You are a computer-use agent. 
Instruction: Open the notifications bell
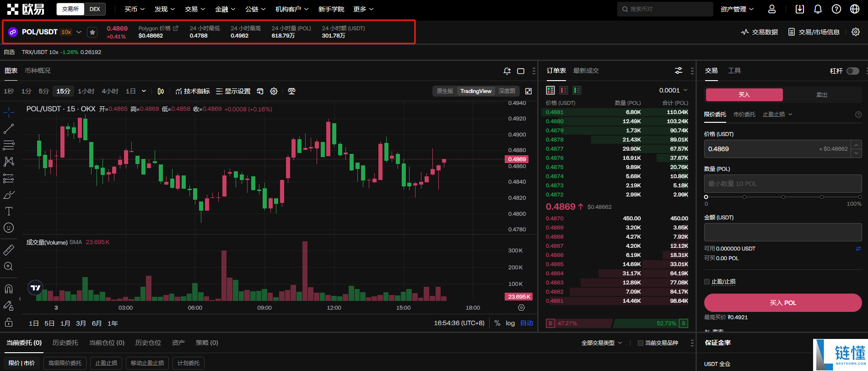pyautogui.click(x=818, y=9)
